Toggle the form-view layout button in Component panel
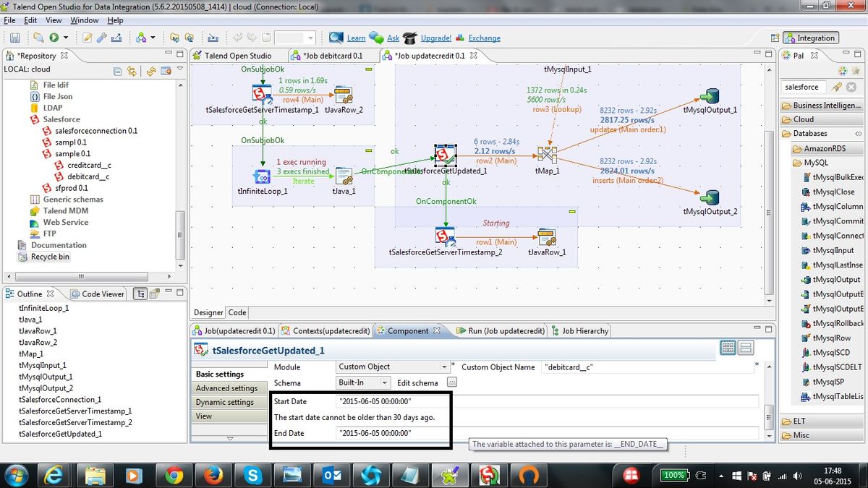Viewport: 868px width, 488px height. (746, 348)
